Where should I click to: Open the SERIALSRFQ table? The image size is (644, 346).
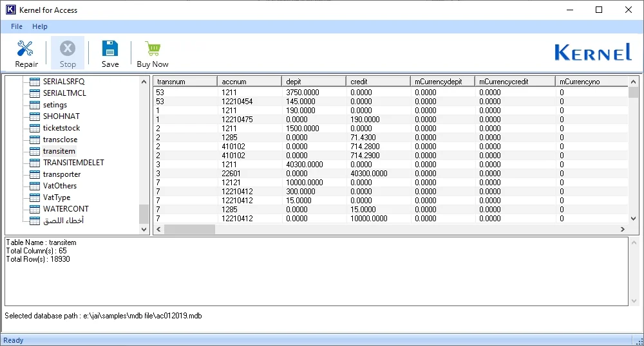64,82
